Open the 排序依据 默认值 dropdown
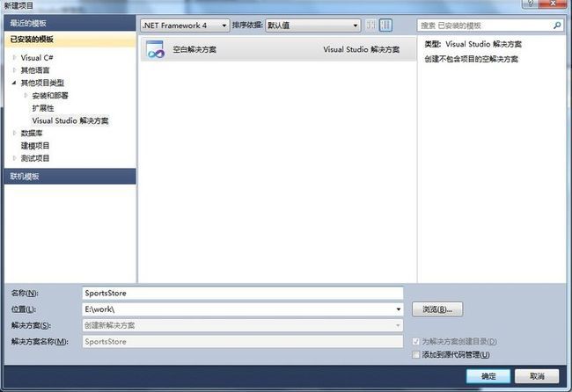 (x=313, y=25)
